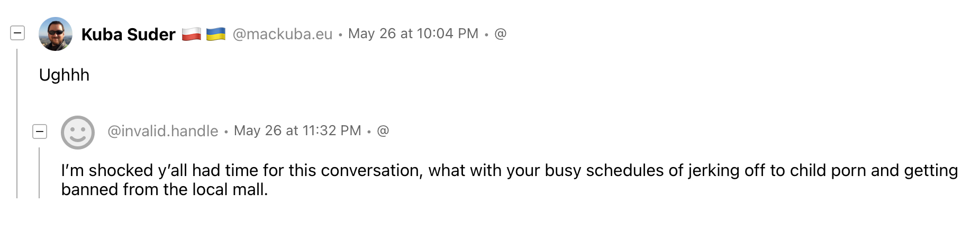Image resolution: width=980 pixels, height=228 pixels.
Task: Click the dot separator after @mackuba.eu
Action: tap(340, 35)
